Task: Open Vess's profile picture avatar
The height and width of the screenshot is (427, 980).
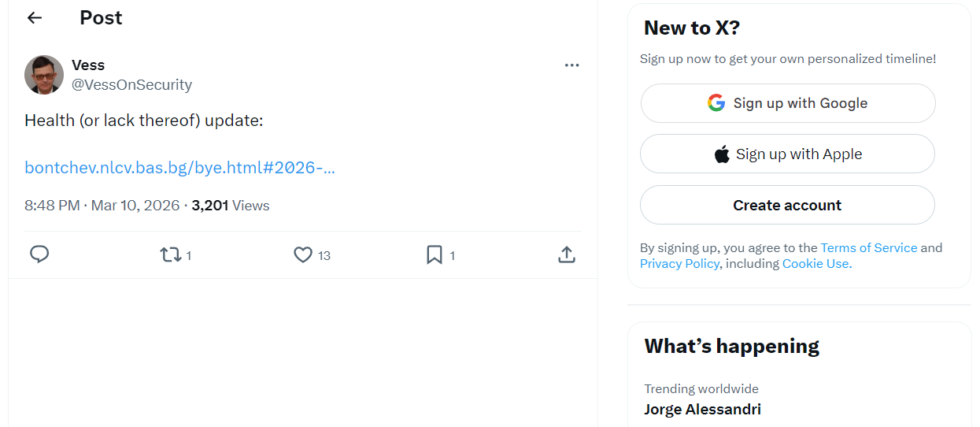Action: 44,75
